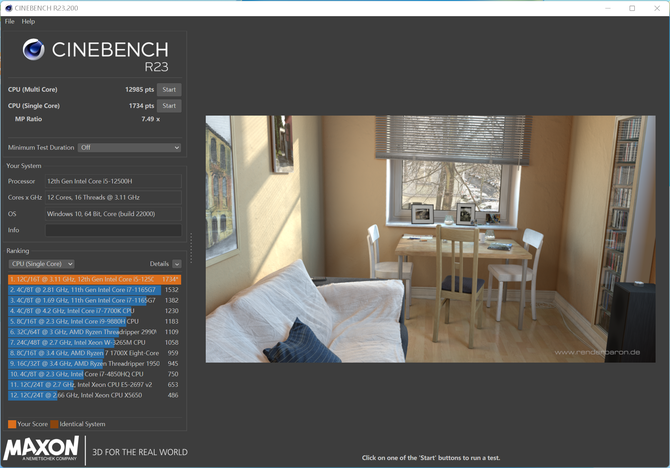Start the CPU Multi Core test

pyautogui.click(x=169, y=90)
